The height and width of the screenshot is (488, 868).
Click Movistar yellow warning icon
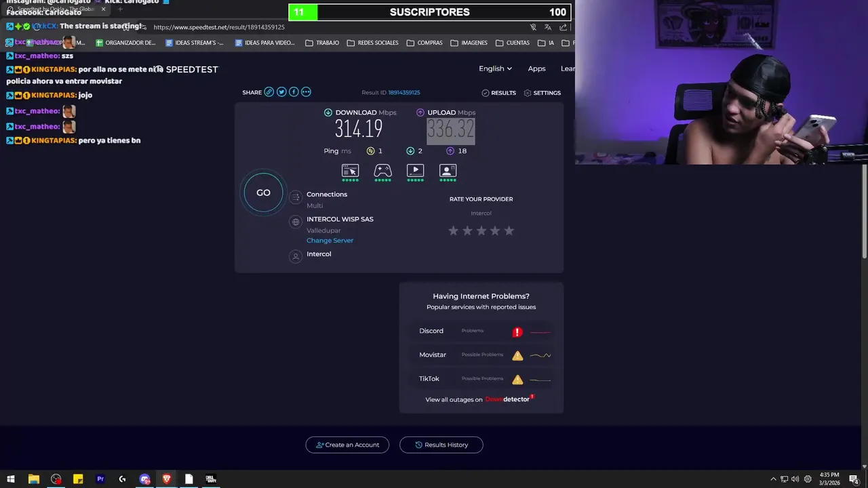pos(517,355)
